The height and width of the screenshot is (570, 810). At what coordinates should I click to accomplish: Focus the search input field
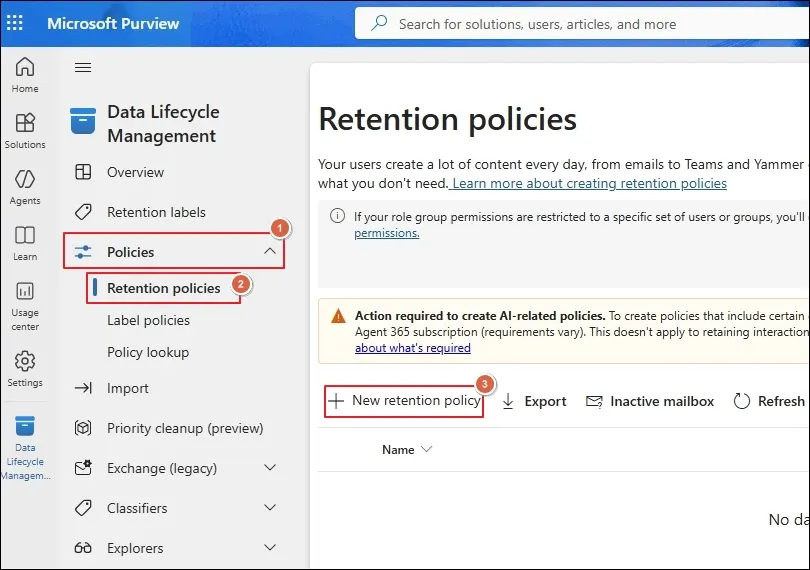coord(582,24)
